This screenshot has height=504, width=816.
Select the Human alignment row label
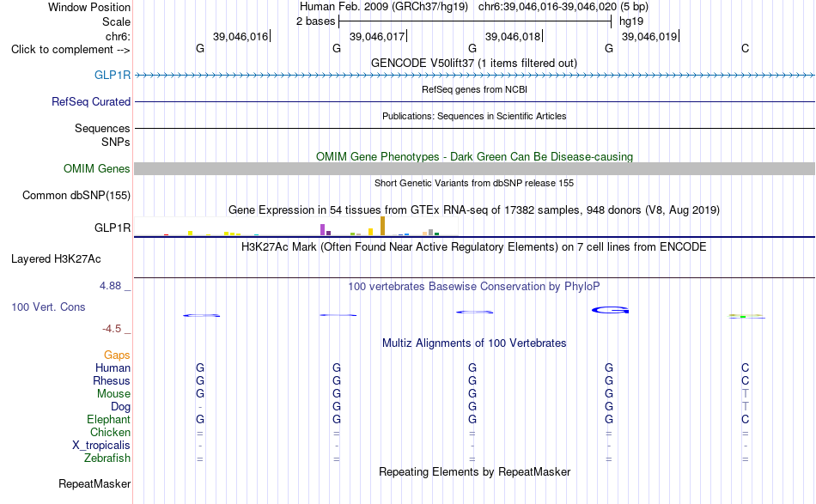(x=113, y=368)
